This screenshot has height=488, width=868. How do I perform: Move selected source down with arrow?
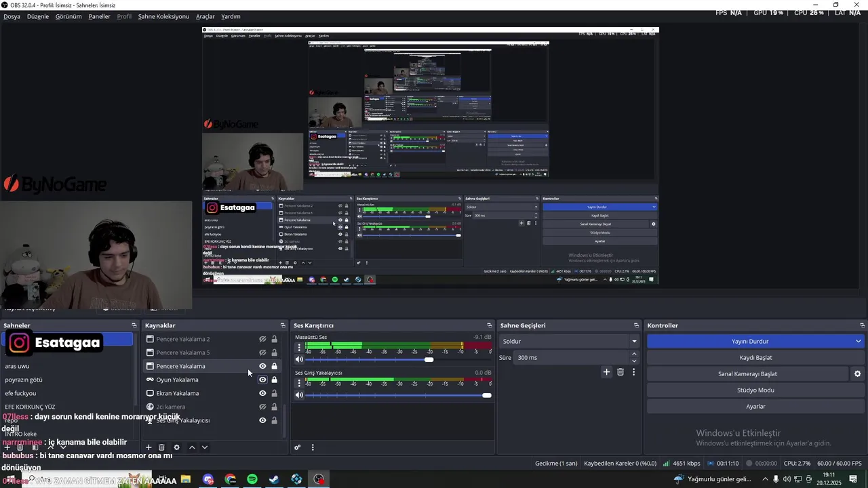[x=205, y=447]
